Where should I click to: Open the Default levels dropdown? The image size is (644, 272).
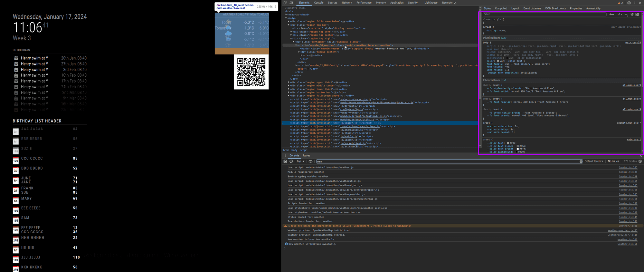click(x=594, y=161)
